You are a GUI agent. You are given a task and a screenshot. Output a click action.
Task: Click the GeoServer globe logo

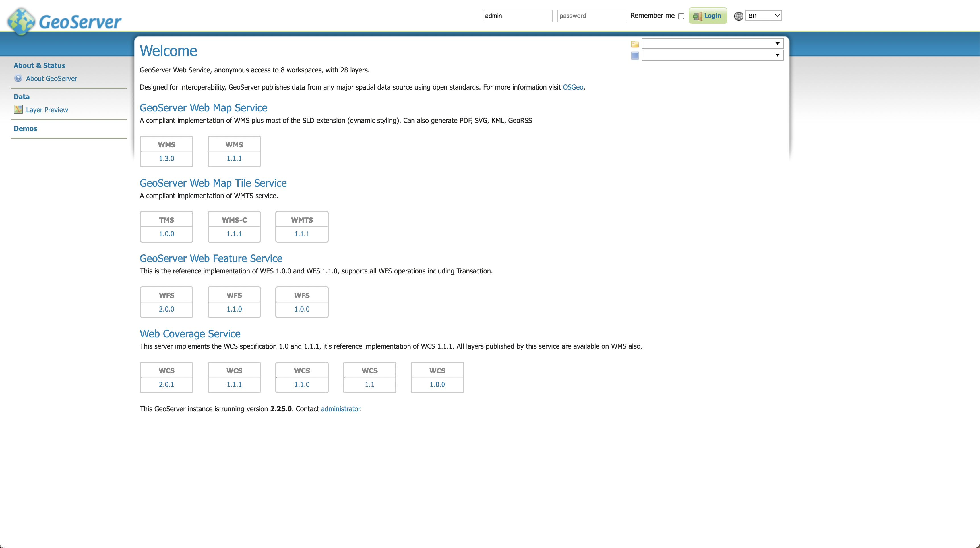(21, 21)
